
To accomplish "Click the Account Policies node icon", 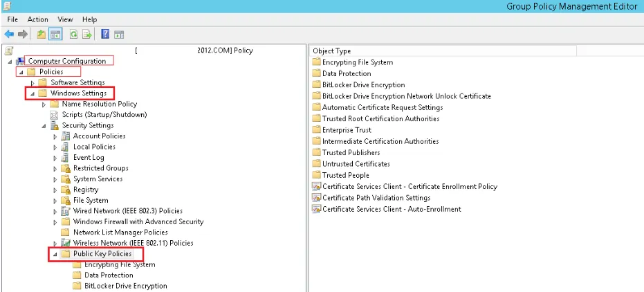I will [65, 136].
